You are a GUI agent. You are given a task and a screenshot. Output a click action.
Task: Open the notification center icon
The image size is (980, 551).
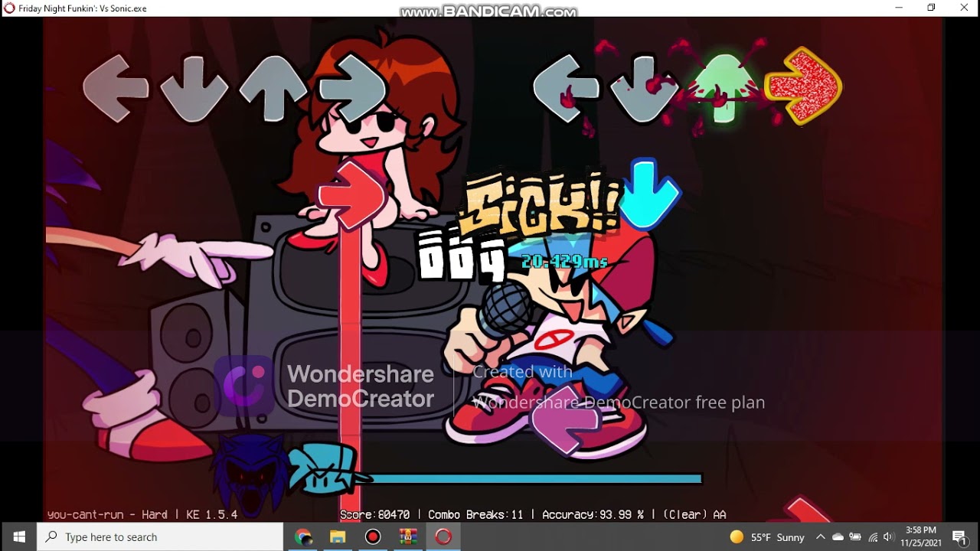[959, 537]
